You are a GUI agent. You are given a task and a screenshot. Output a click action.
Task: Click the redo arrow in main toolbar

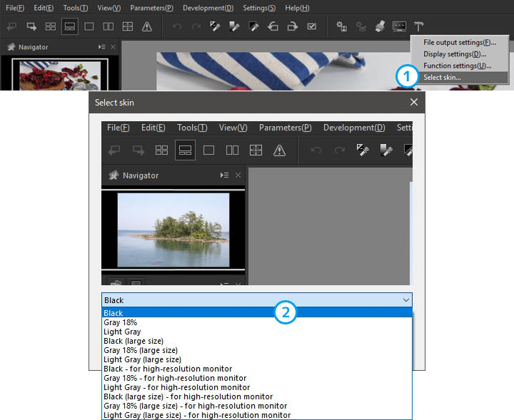coord(196,26)
